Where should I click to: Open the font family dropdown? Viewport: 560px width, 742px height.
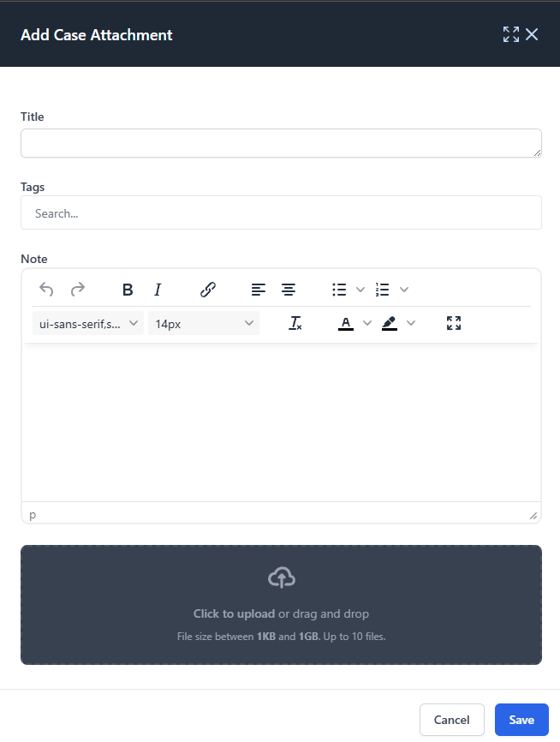click(88, 324)
